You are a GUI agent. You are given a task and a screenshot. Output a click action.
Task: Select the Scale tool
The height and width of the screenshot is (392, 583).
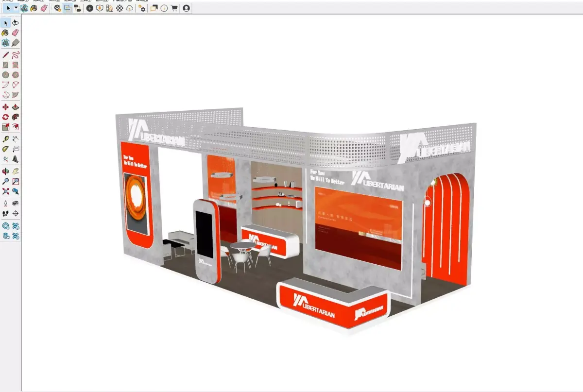tap(5, 127)
